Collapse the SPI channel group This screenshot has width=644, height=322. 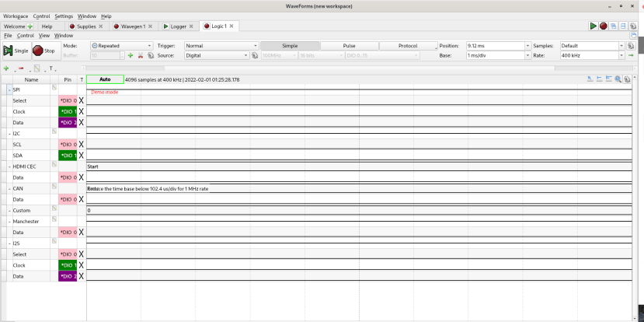pos(9,89)
